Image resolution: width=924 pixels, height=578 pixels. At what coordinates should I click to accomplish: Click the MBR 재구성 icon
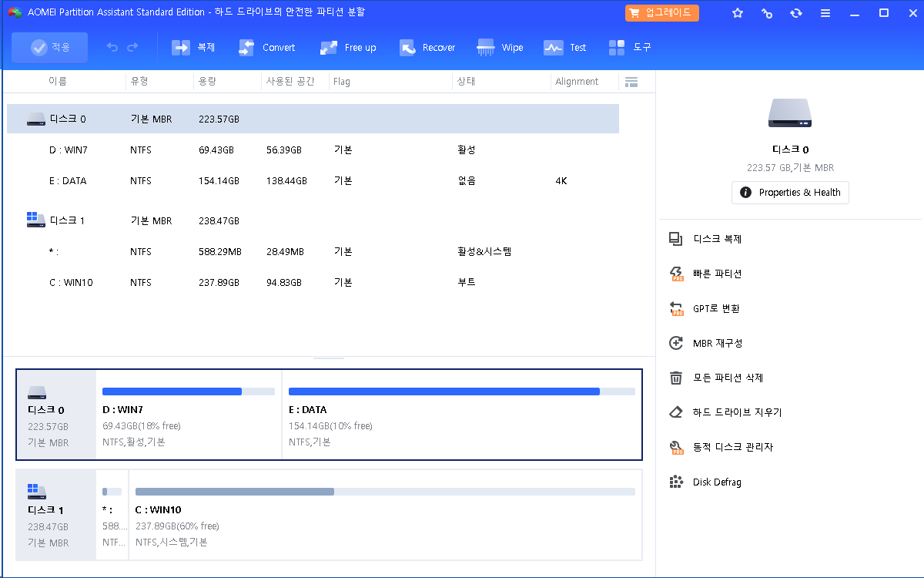click(x=676, y=343)
